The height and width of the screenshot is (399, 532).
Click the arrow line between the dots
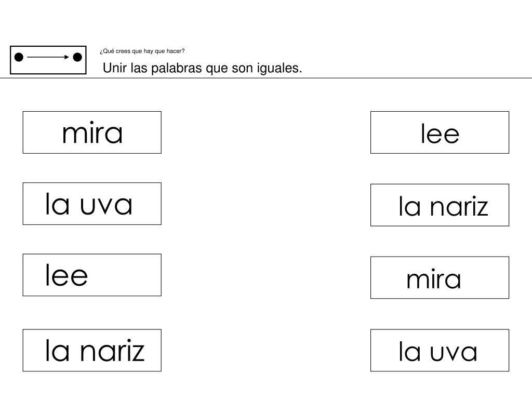pyautogui.click(x=48, y=57)
